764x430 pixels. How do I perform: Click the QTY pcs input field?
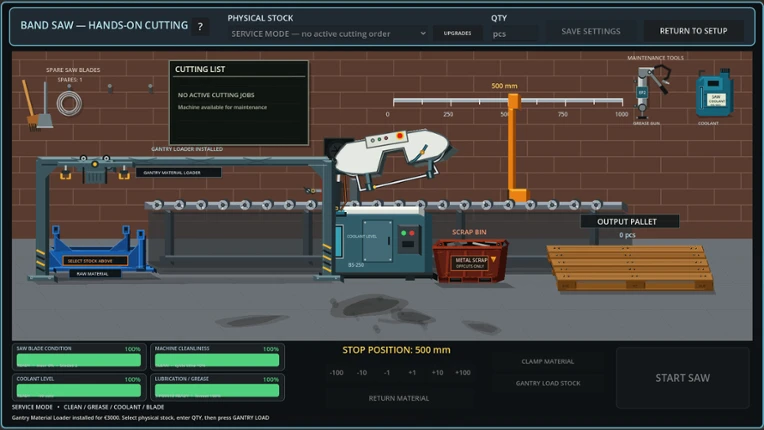tap(514, 34)
